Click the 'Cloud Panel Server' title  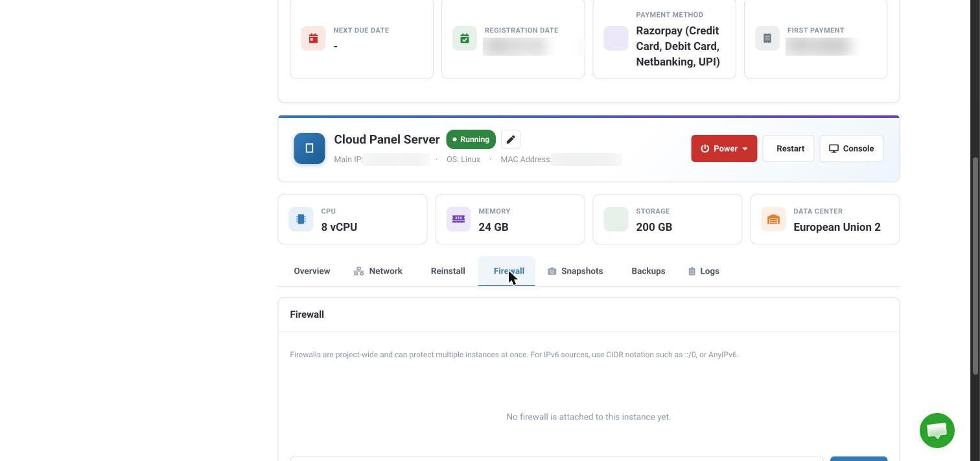pyautogui.click(x=387, y=139)
